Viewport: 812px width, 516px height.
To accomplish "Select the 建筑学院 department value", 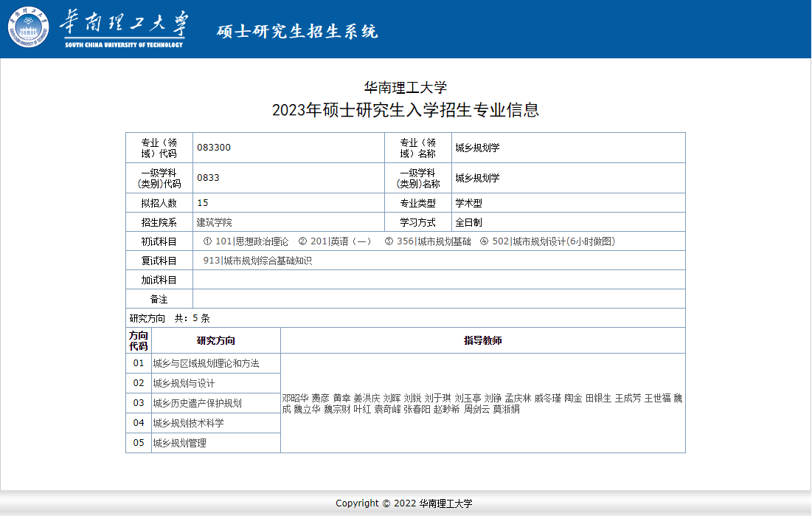I will 215,222.
